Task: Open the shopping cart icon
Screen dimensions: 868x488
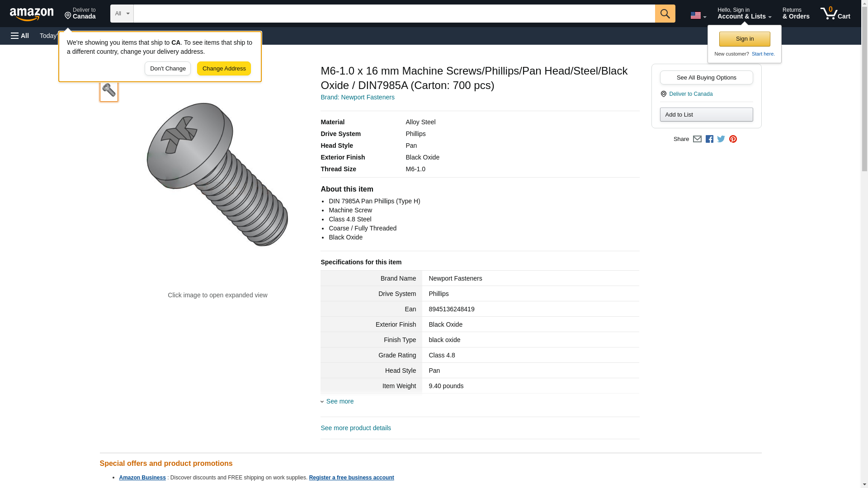Action: point(835,14)
